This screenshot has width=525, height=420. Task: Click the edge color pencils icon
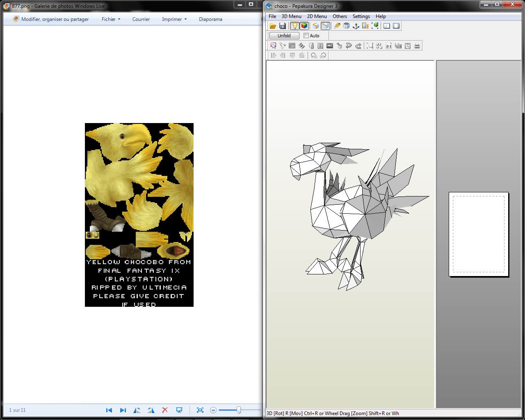(301, 46)
